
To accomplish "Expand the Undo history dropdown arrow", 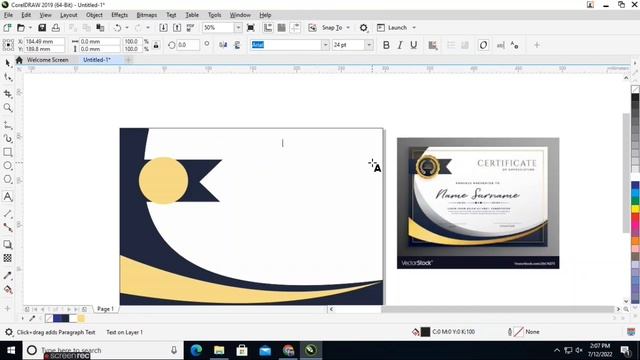I will pos(127,28).
